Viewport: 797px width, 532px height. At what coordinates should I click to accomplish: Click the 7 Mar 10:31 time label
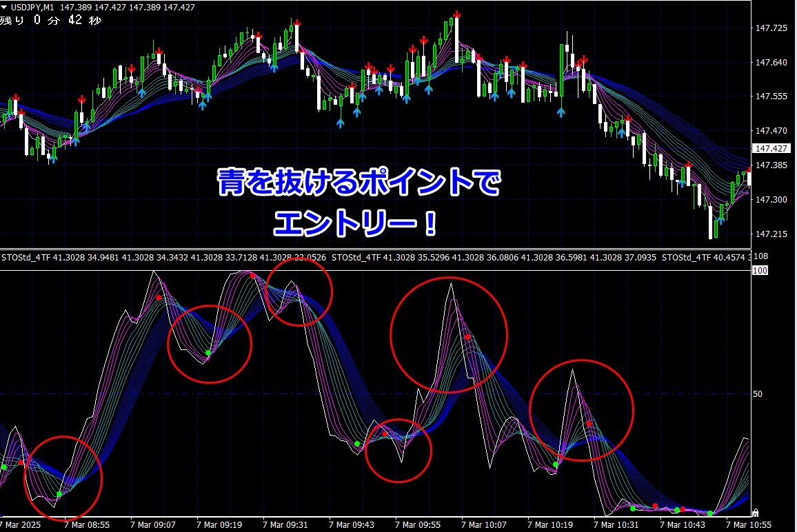pos(616,524)
